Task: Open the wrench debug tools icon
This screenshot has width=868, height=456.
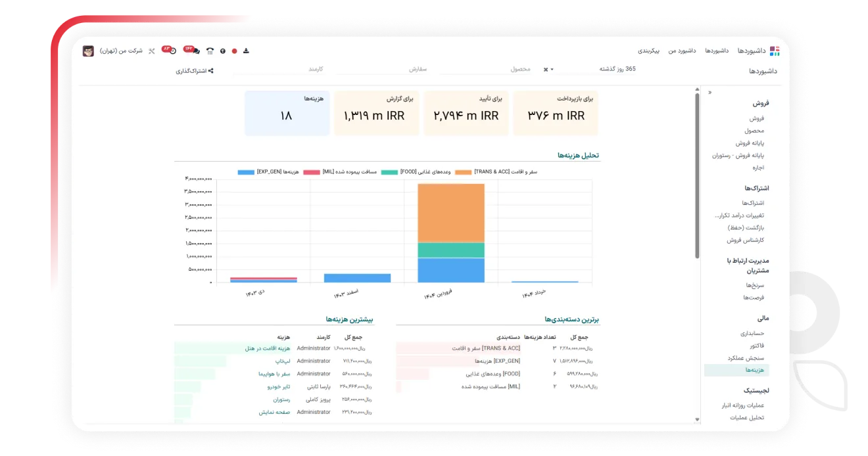Action: click(x=151, y=51)
